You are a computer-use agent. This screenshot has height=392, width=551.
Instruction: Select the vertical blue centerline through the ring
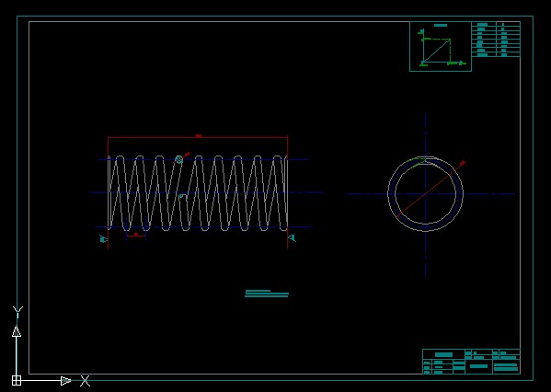[426, 195]
